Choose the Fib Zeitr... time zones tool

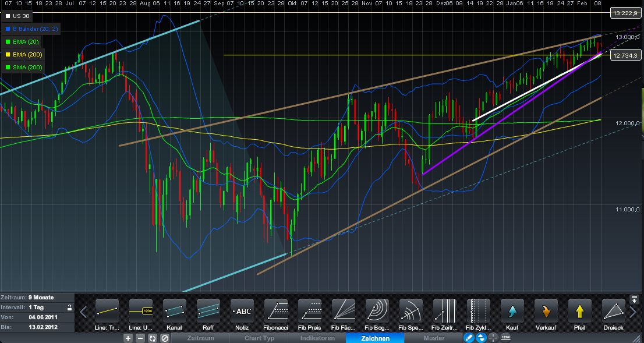tap(445, 311)
